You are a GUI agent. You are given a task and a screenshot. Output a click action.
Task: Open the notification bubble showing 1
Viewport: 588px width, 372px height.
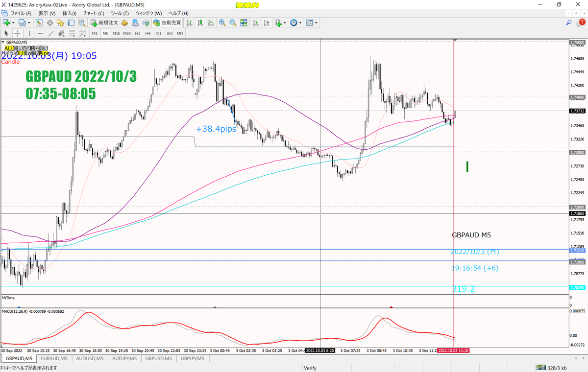582,22
